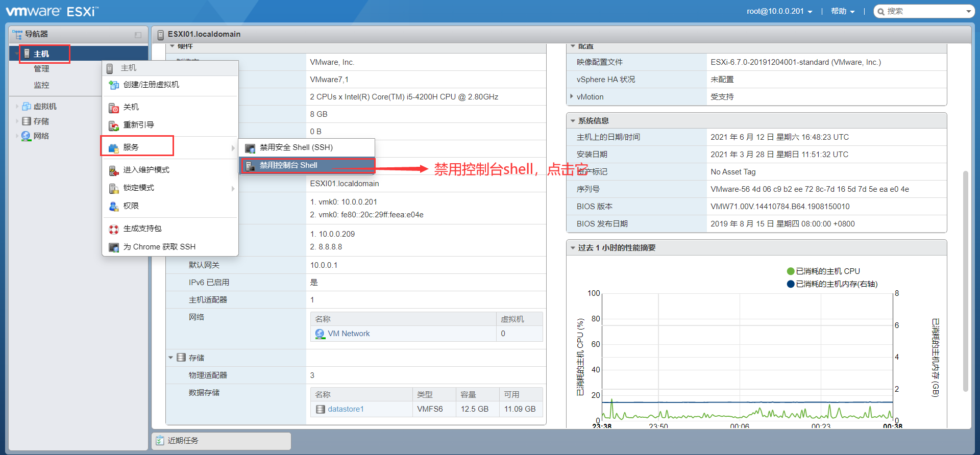Select the Host server icon in Navigator
Screen dimensions: 980x455
coord(27,54)
